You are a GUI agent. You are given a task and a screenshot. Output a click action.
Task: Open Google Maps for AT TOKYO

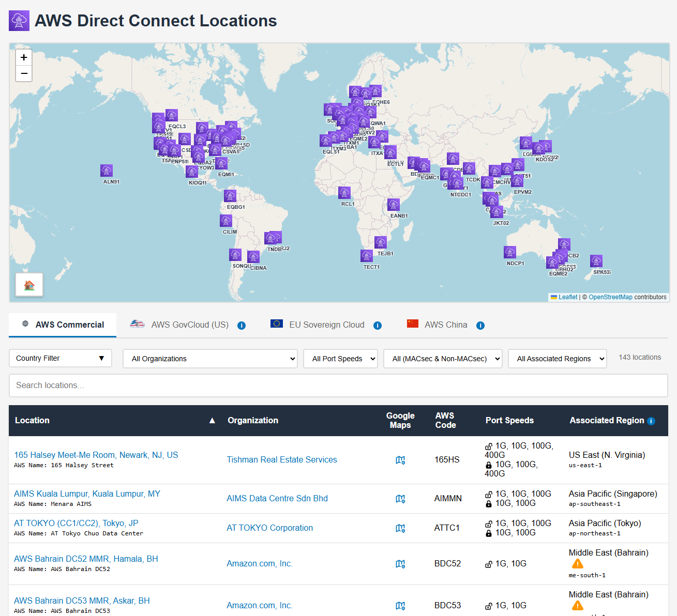point(400,528)
